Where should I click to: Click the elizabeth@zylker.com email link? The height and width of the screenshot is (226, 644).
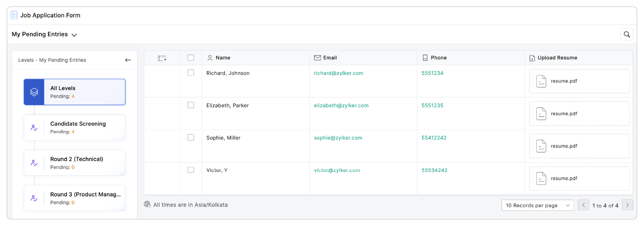(341, 105)
